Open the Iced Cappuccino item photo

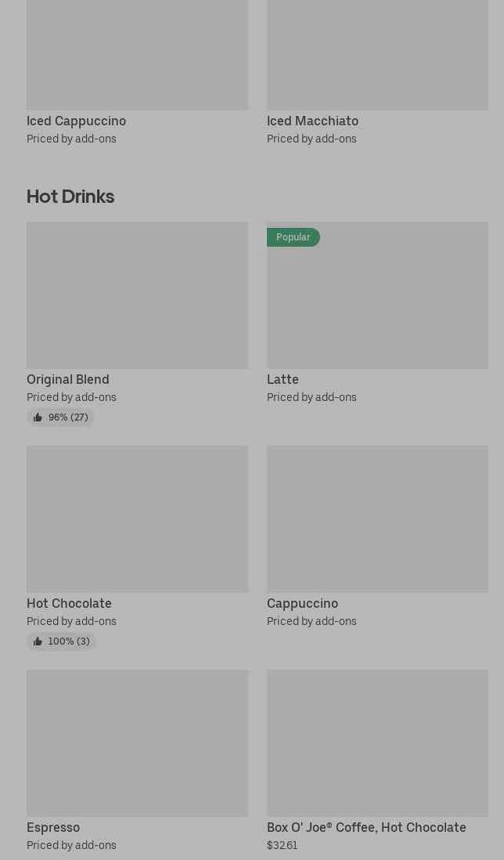coord(137,55)
